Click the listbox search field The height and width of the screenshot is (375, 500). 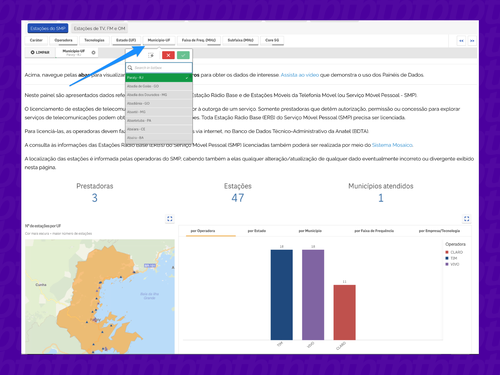pyautogui.click(x=159, y=68)
